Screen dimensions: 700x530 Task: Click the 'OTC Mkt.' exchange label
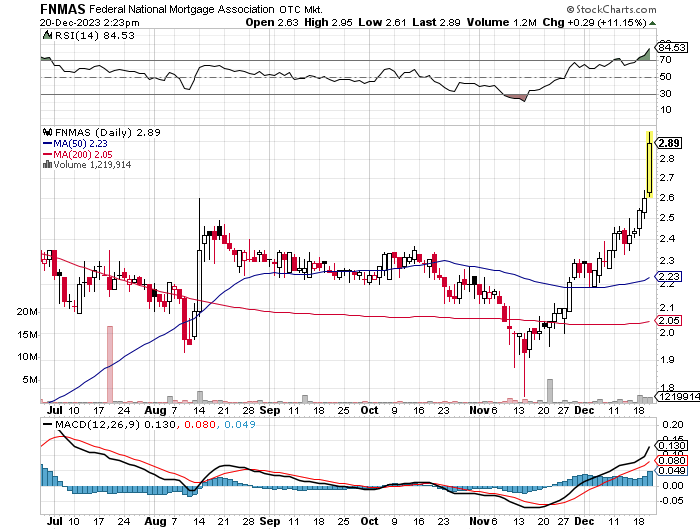[301, 9]
